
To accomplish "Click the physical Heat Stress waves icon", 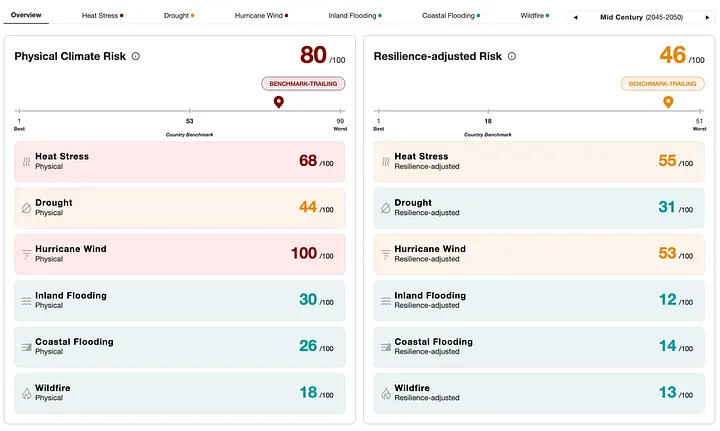I will pyautogui.click(x=27, y=162).
